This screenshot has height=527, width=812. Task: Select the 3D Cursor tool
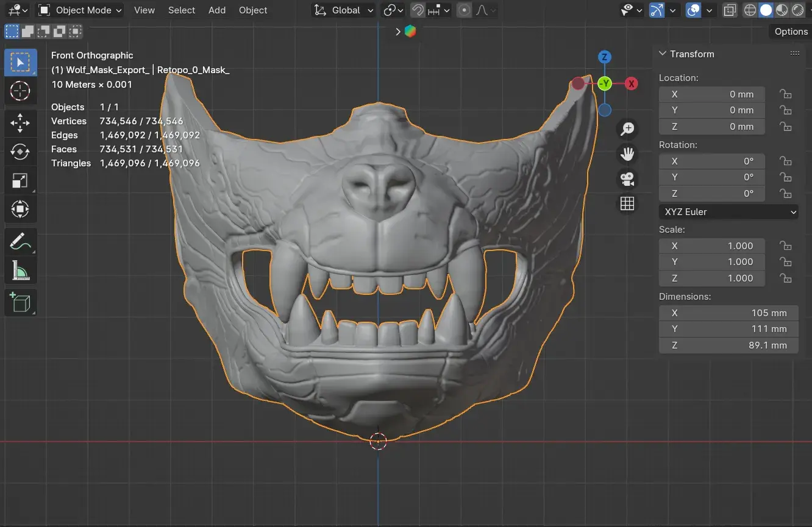[20, 91]
